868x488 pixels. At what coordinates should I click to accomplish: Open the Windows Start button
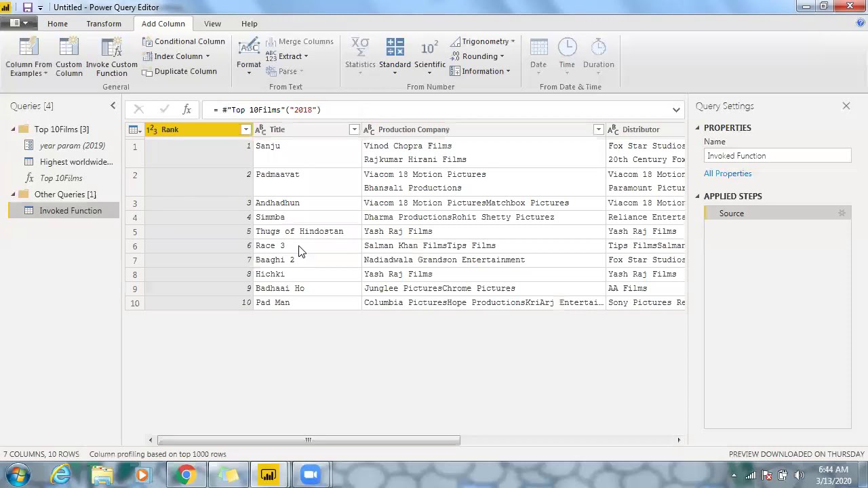(x=18, y=474)
